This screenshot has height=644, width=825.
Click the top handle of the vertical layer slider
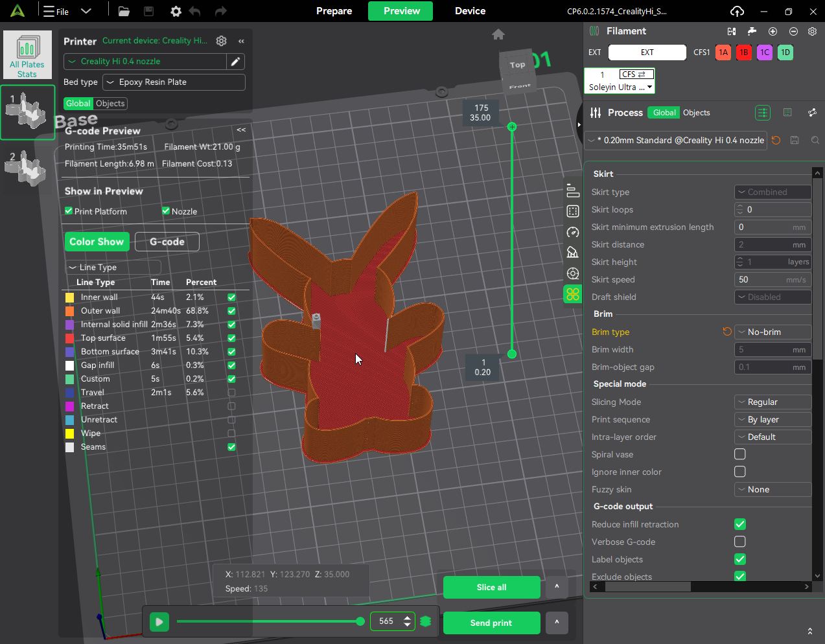[x=512, y=127]
